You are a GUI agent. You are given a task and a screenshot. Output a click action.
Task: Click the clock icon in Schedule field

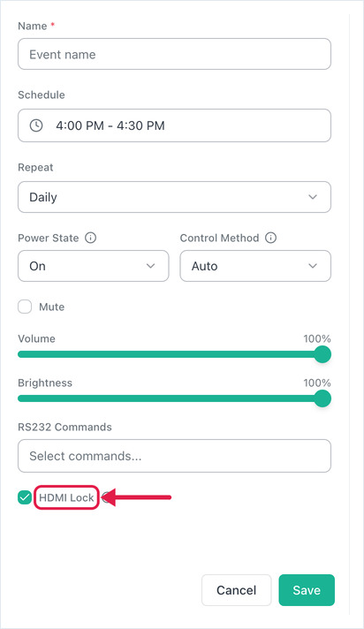[36, 125]
